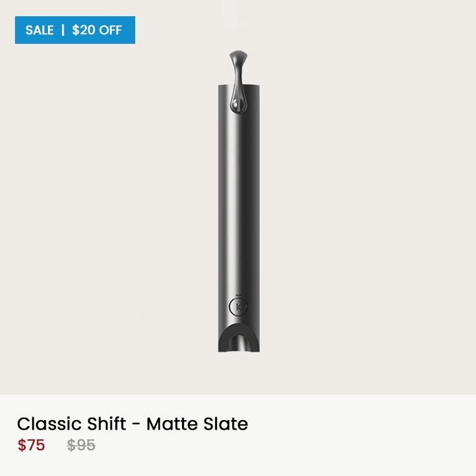Image resolution: width=476 pixels, height=476 pixels.
Task: Click the slate cylinder body of the product
Action: (239, 204)
